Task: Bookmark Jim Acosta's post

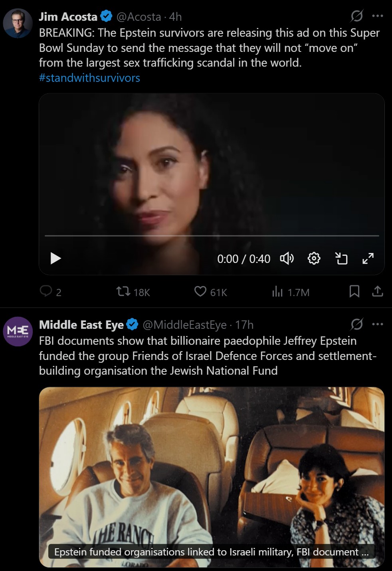Action: pos(354,292)
